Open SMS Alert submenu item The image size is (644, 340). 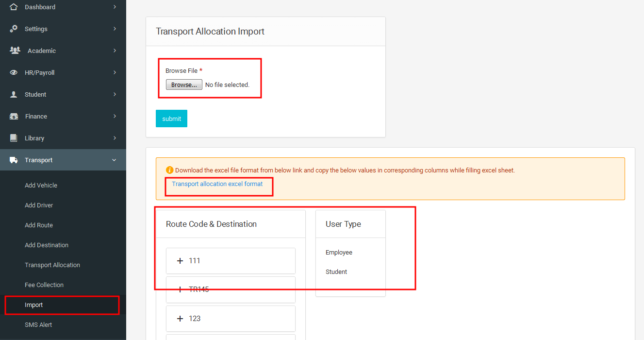[x=38, y=324]
